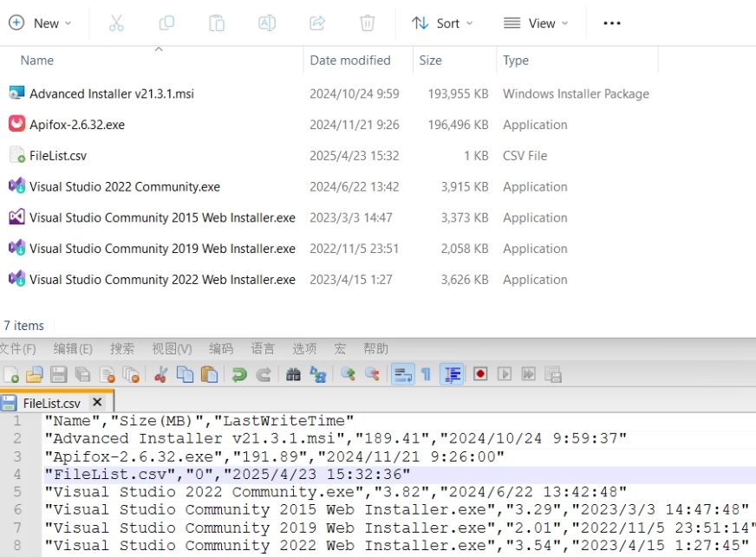
Task: Open the 搜索 menu
Action: pos(122,348)
